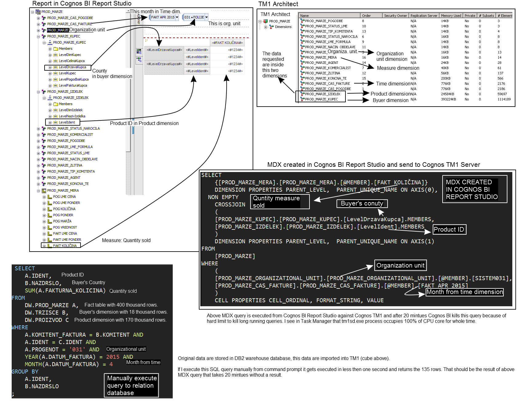Click the Private column header in TM1 Architect

pos(470,16)
